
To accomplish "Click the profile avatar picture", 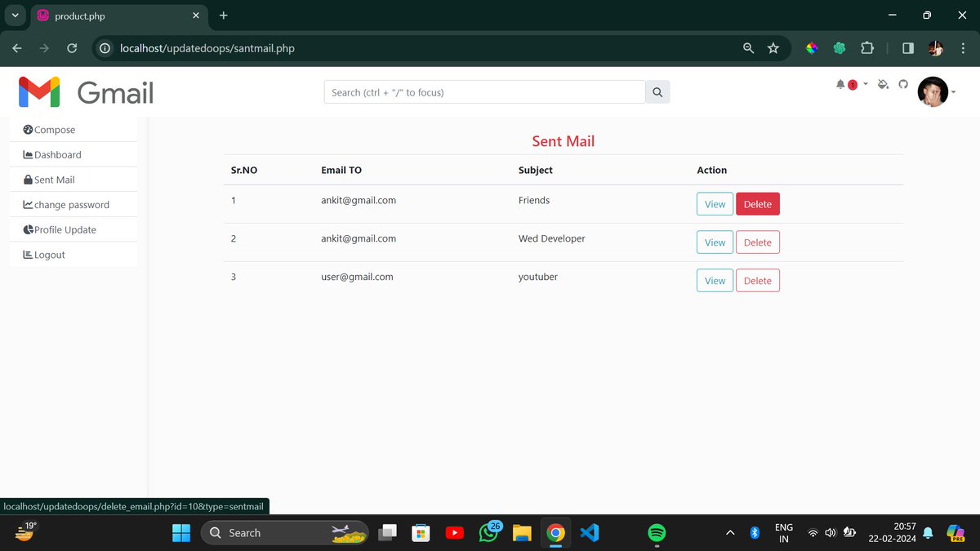I will point(933,92).
